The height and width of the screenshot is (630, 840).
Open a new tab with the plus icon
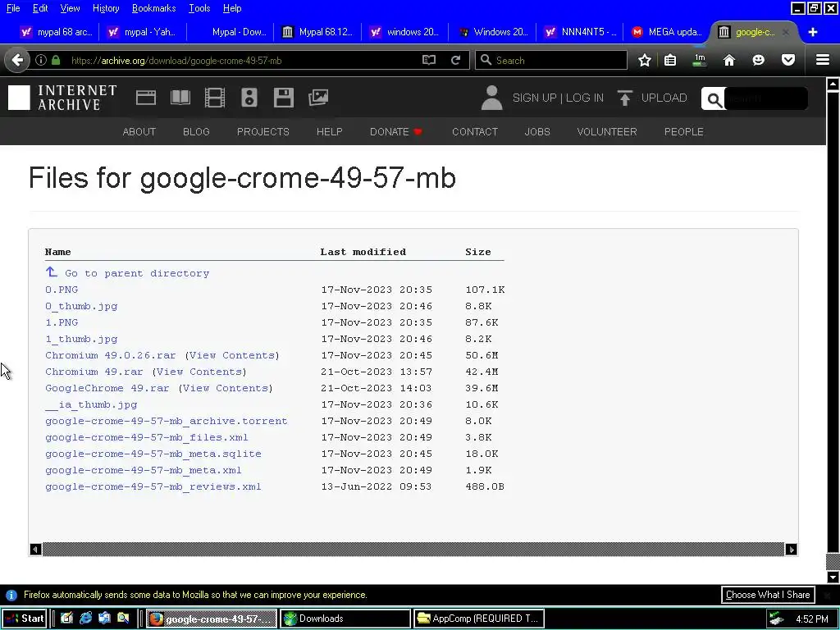click(x=813, y=32)
